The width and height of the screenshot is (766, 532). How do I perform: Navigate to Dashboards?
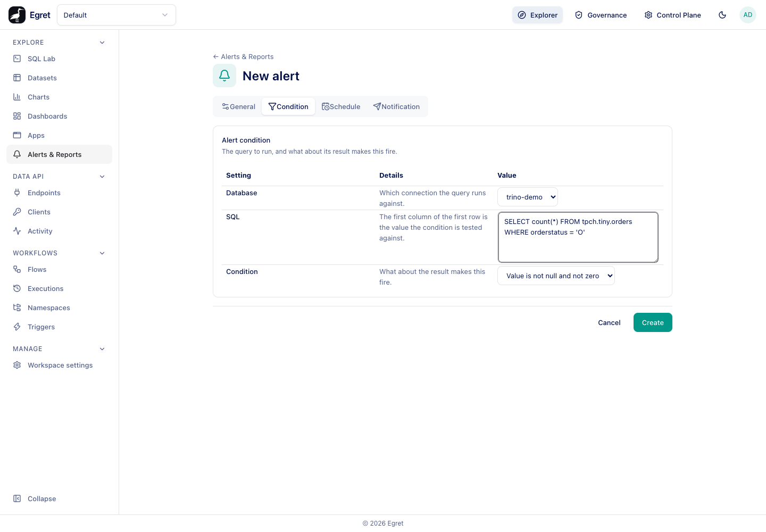point(59,116)
